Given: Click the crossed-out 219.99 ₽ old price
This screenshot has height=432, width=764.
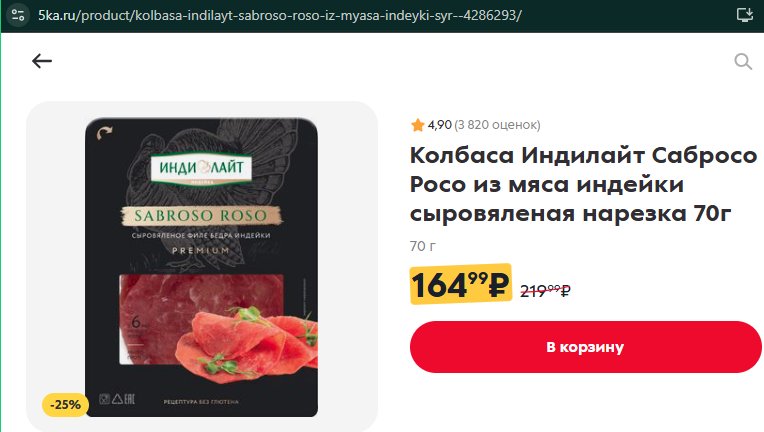Looking at the screenshot, I should point(545,290).
